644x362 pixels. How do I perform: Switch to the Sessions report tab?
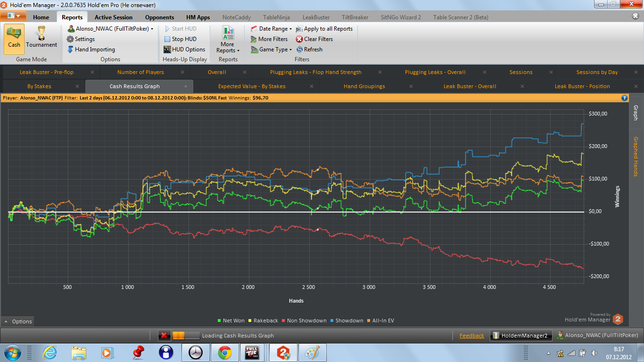[x=521, y=72]
